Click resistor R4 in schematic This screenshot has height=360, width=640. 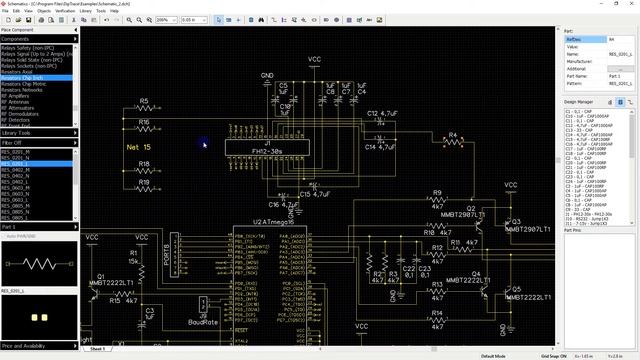pyautogui.click(x=453, y=141)
